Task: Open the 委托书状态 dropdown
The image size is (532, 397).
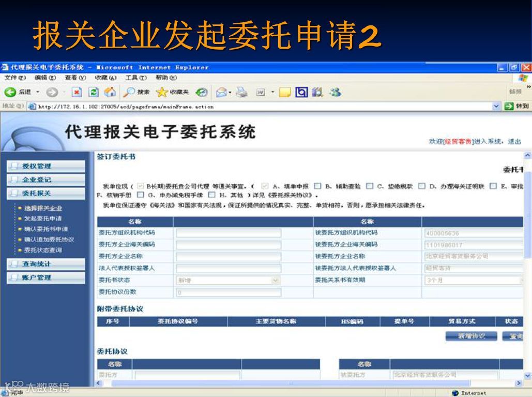Action: [276, 280]
